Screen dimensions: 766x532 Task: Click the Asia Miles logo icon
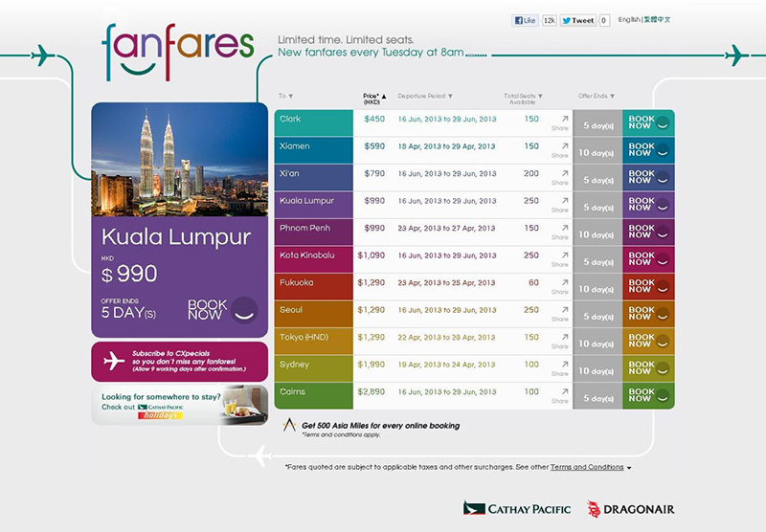[289, 425]
